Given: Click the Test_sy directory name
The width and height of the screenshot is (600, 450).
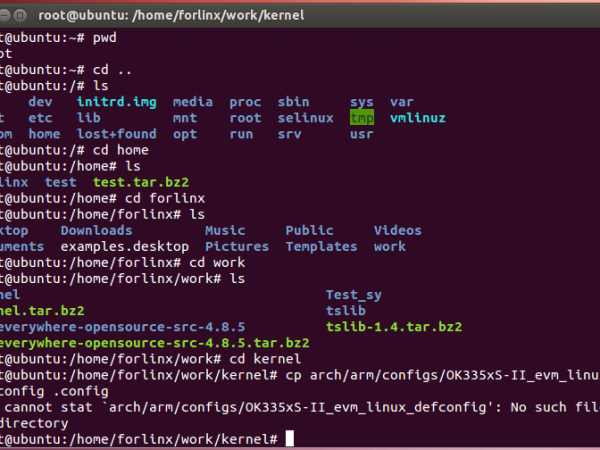Looking at the screenshot, I should click(353, 294).
